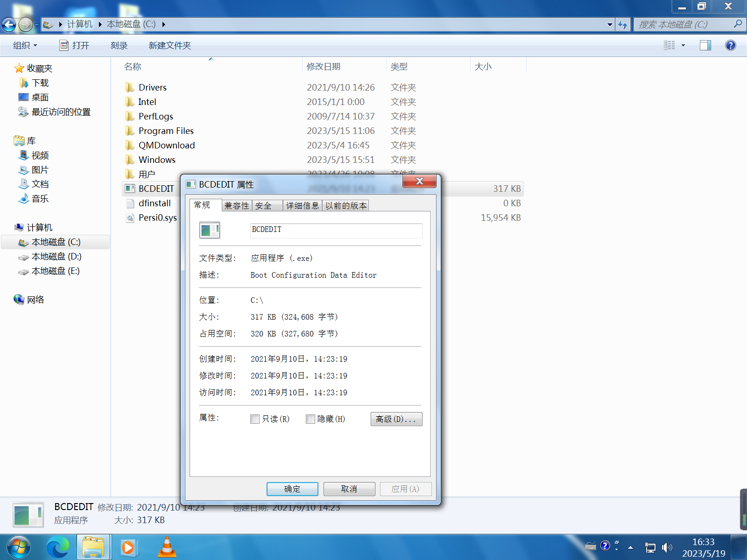
Task: Open the help question mark icon
Action: (x=730, y=45)
